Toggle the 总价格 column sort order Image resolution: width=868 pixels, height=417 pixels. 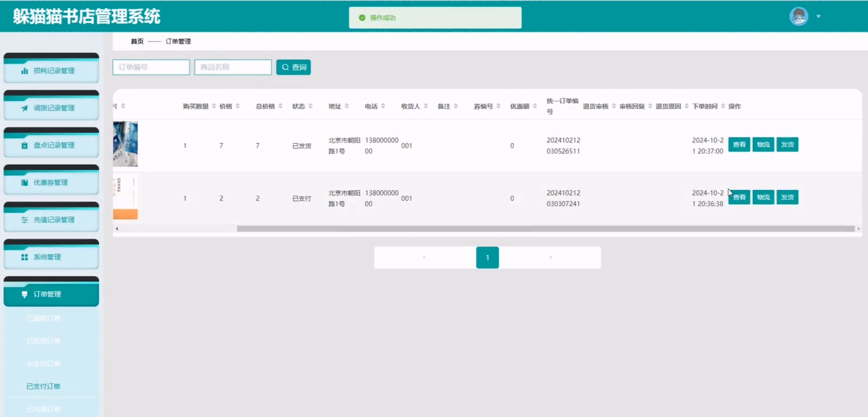click(280, 107)
